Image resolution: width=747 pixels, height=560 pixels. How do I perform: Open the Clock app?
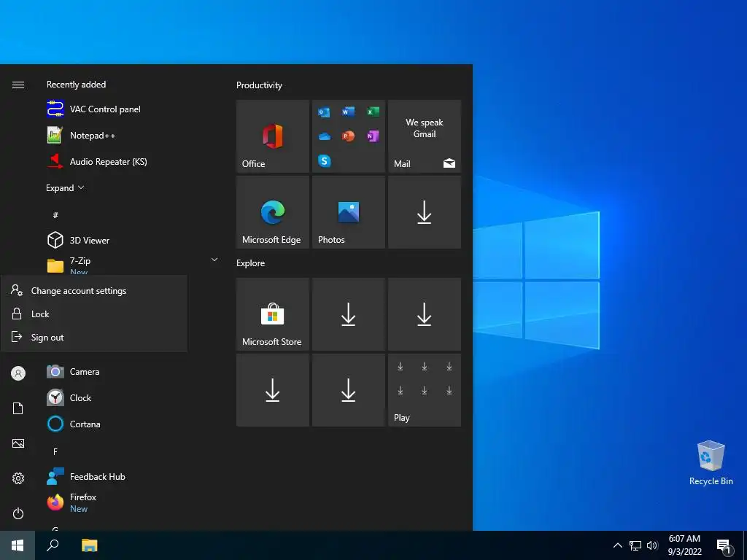pos(128,397)
